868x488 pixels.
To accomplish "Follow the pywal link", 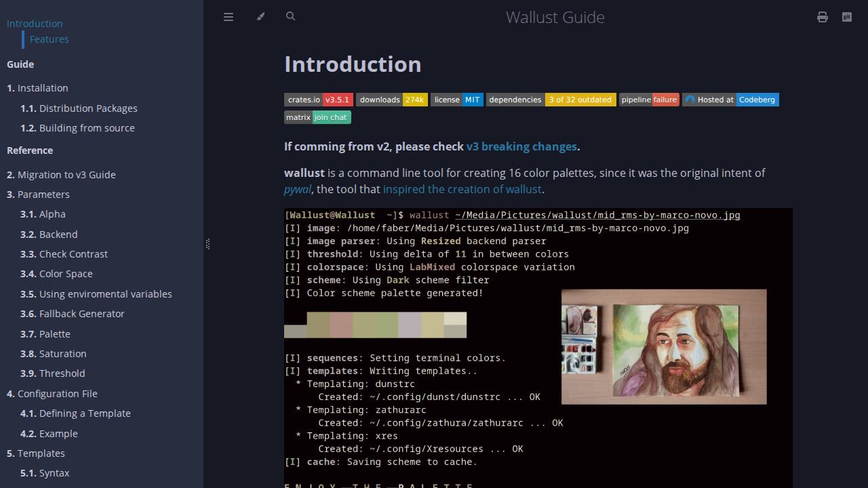I will pyautogui.click(x=298, y=189).
